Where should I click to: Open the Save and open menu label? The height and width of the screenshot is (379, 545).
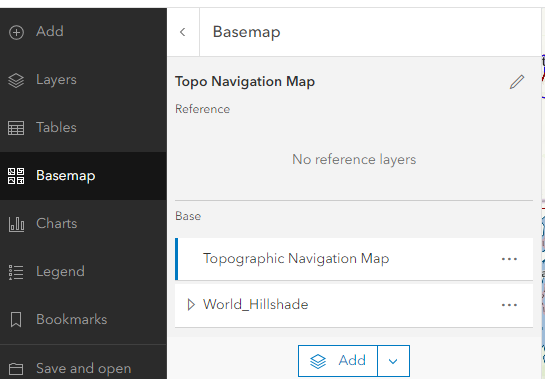(x=84, y=368)
